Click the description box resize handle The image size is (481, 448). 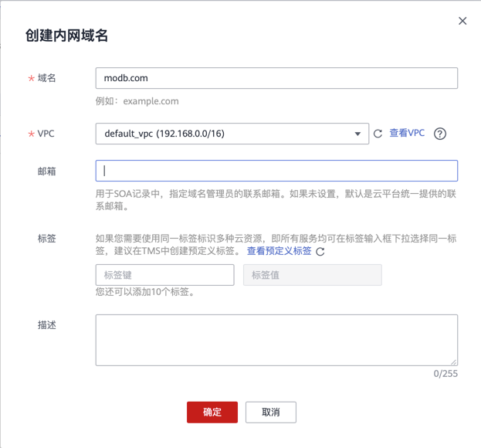pyautogui.click(x=454, y=361)
